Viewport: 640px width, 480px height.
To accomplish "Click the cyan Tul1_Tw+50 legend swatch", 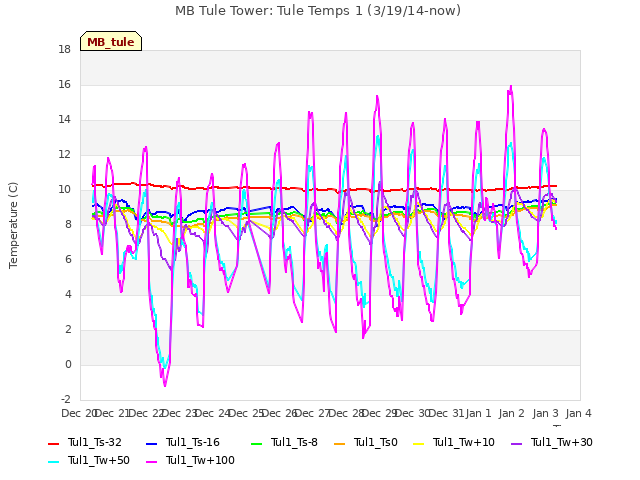I will pyautogui.click(x=53, y=461).
